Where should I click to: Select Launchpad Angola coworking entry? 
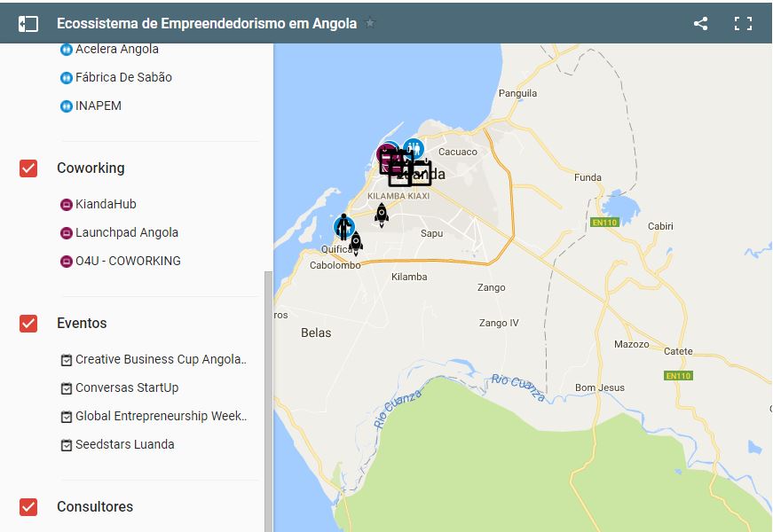coord(127,232)
